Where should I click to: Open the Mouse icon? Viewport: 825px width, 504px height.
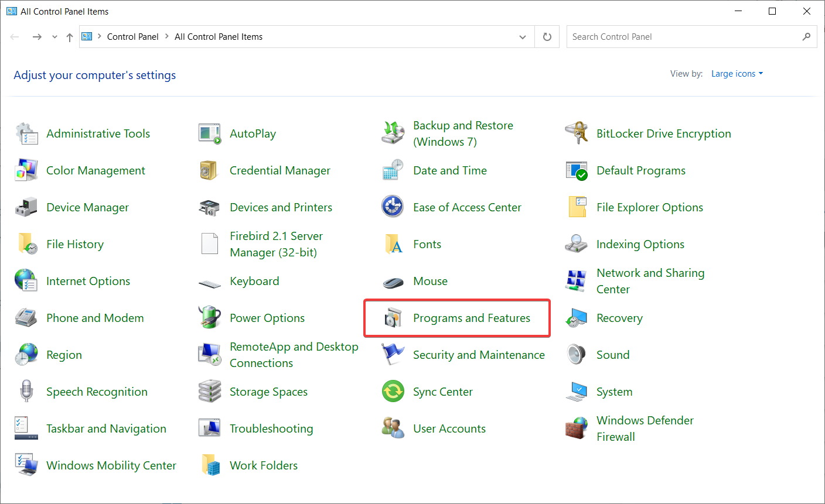[x=393, y=283]
